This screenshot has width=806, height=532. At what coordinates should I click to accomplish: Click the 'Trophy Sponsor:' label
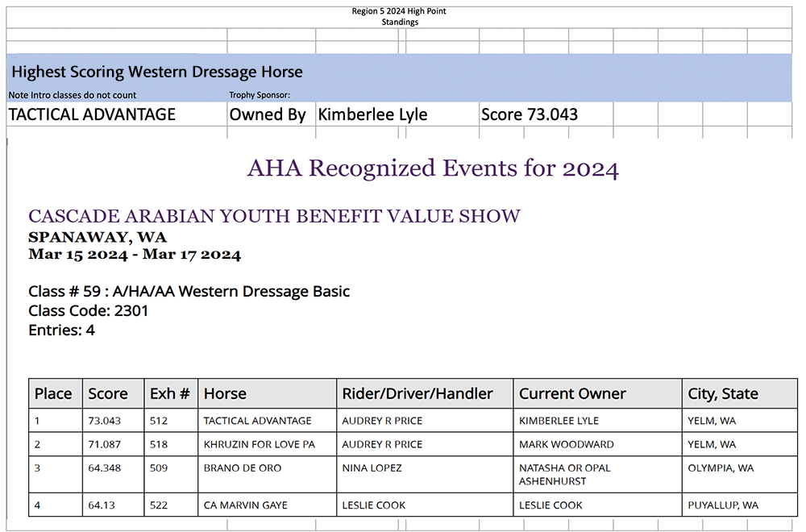[260, 95]
